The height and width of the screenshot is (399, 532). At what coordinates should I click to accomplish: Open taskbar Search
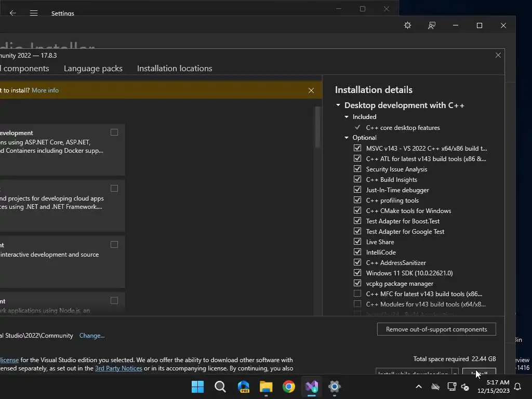(x=220, y=387)
